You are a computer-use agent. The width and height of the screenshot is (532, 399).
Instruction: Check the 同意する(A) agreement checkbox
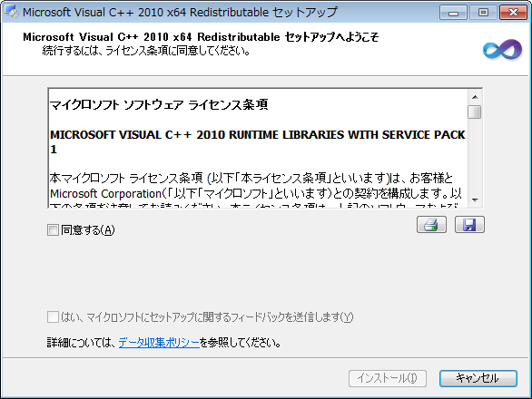[53, 229]
